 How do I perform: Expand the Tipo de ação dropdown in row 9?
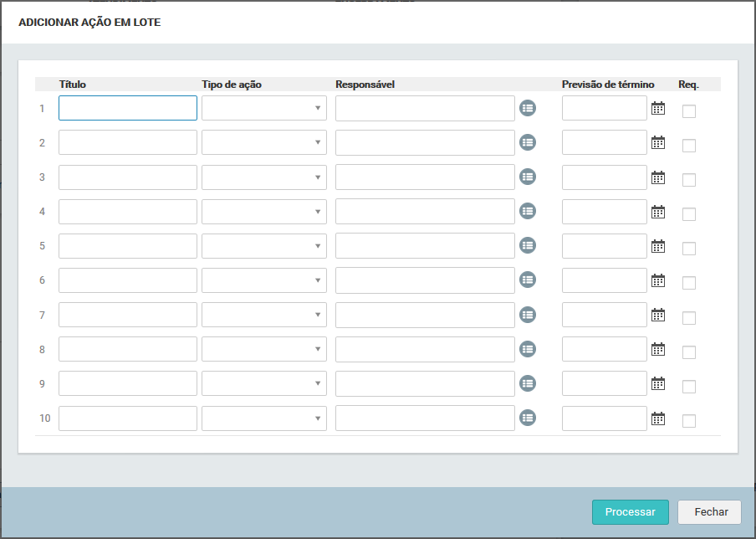click(264, 383)
